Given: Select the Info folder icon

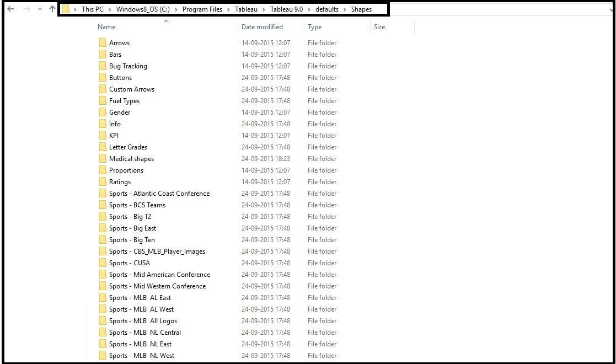Looking at the screenshot, I should point(103,124).
